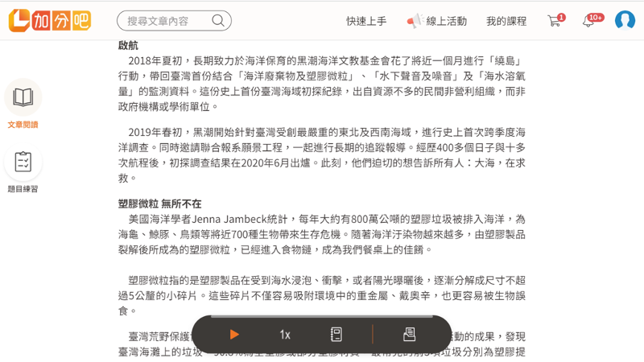Click the audio progress bar
This screenshot has height=362, width=644.
coord(322,316)
